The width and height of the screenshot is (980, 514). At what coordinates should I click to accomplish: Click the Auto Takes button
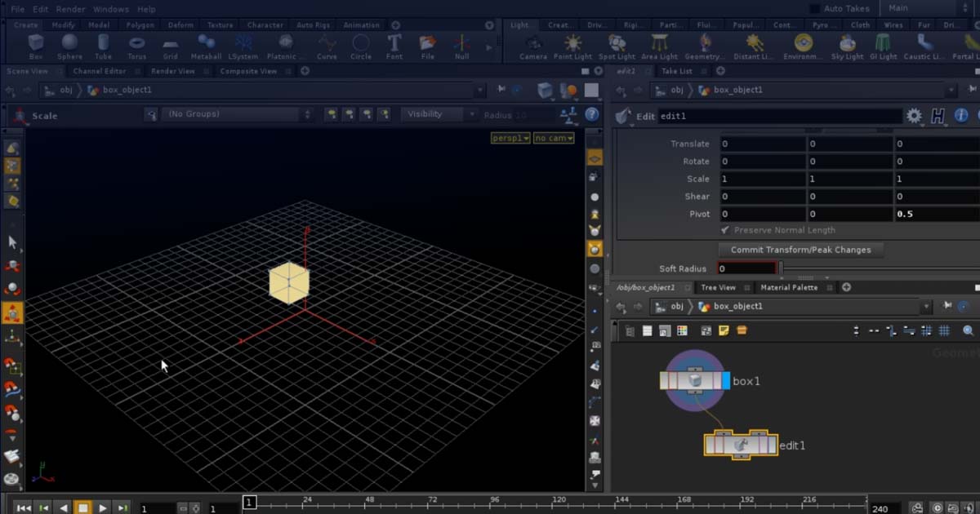(x=842, y=8)
